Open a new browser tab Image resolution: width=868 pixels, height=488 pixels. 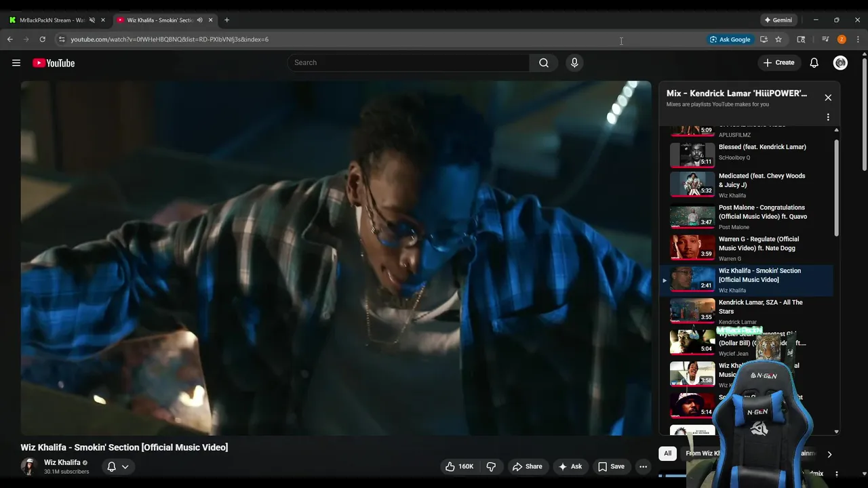[x=226, y=20]
